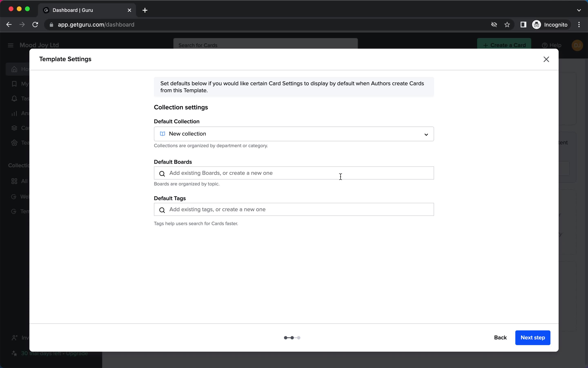The height and width of the screenshot is (368, 588).
Task: Open All Collections grid icon
Action: click(x=14, y=181)
